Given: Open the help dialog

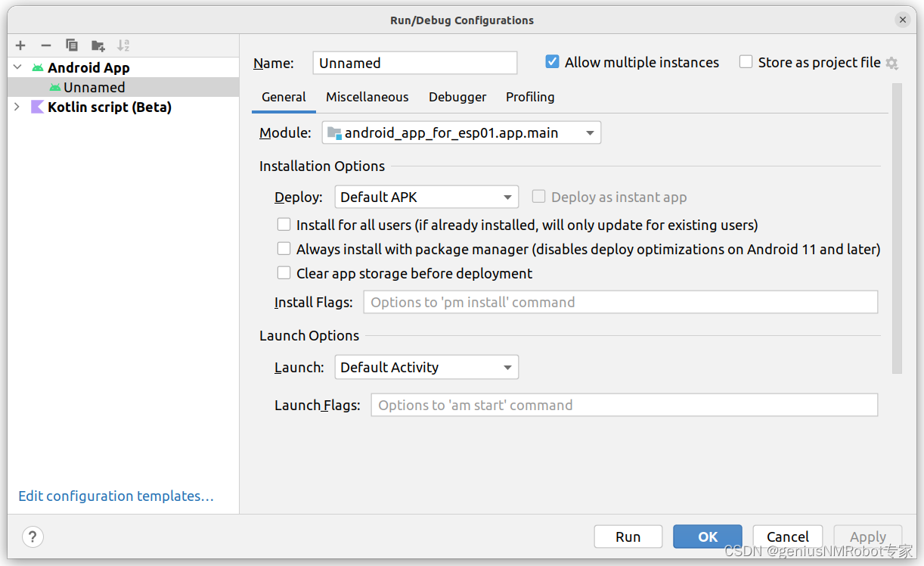Looking at the screenshot, I should pos(33,536).
